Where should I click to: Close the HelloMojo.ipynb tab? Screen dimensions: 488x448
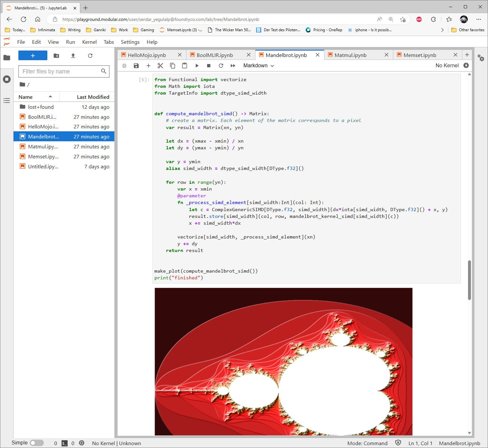click(180, 55)
